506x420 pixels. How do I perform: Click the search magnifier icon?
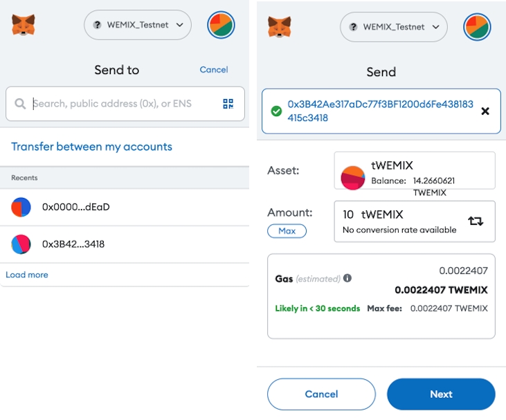[x=20, y=104]
